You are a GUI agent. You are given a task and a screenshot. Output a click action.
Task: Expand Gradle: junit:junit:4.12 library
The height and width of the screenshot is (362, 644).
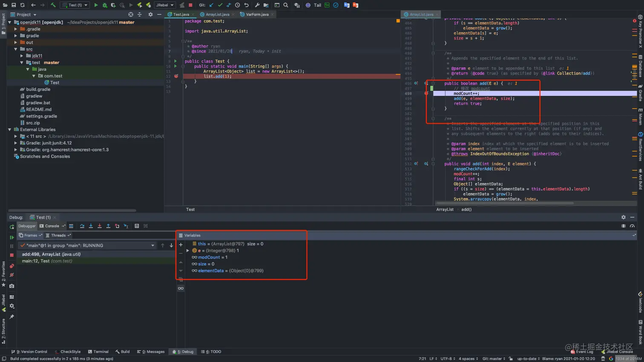click(16, 143)
